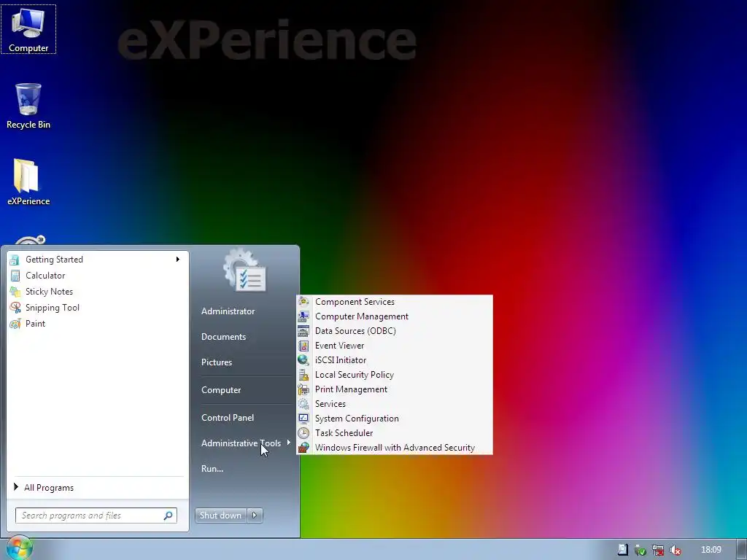Click the Windows Firewall brick wall icon
The width and height of the screenshot is (747, 560).
pyautogui.click(x=303, y=448)
